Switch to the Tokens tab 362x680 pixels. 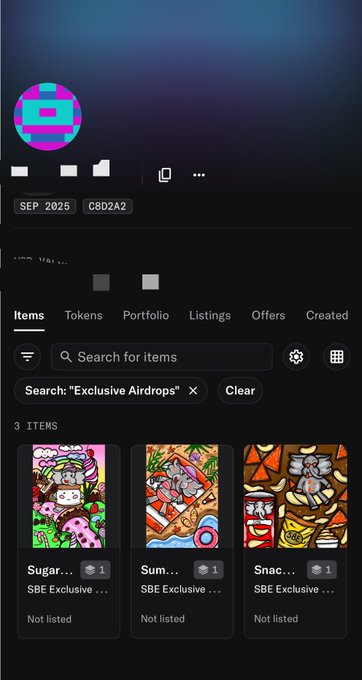click(84, 315)
